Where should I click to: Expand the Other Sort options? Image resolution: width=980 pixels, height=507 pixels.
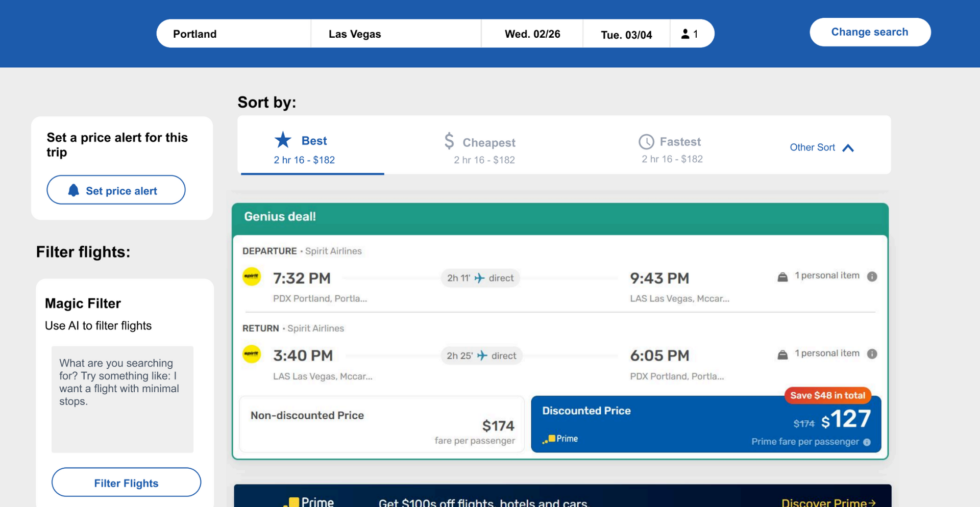click(x=821, y=147)
